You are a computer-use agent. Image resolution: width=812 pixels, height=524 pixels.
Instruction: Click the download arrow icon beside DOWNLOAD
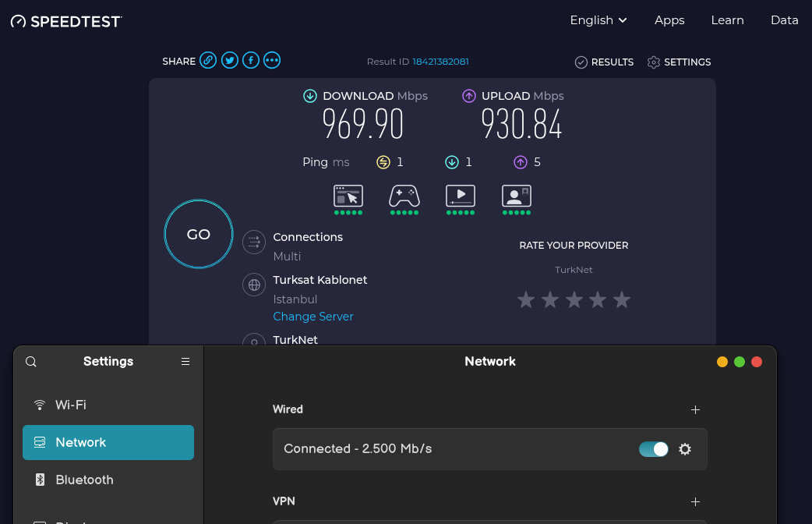pyautogui.click(x=310, y=96)
